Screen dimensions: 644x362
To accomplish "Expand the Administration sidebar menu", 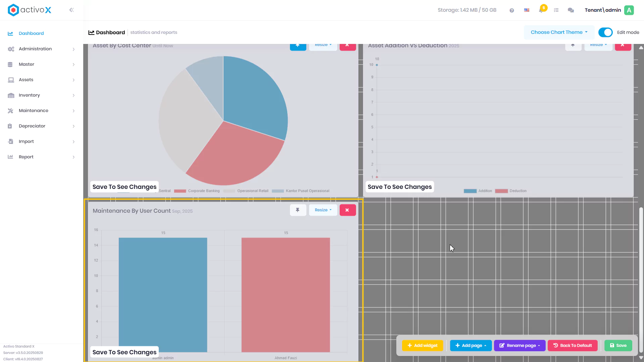I will click(42, 49).
